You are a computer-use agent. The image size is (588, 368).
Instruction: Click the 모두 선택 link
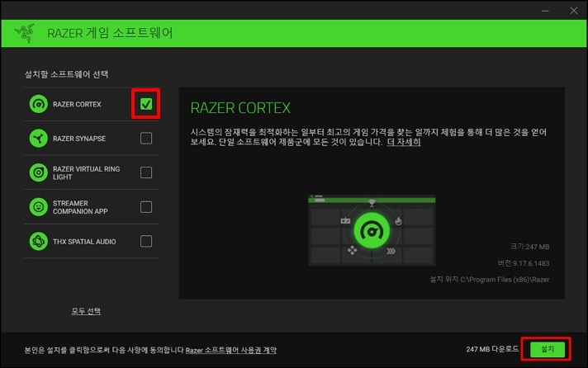[86, 311]
